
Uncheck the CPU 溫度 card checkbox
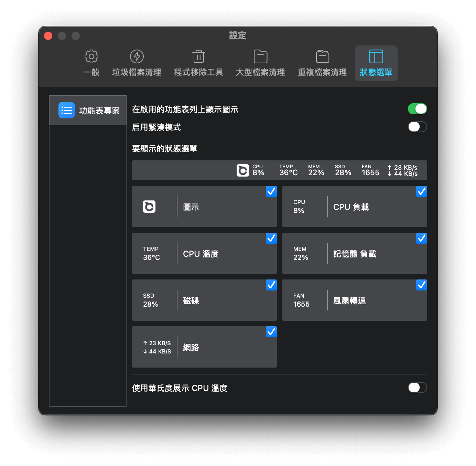[x=271, y=238]
